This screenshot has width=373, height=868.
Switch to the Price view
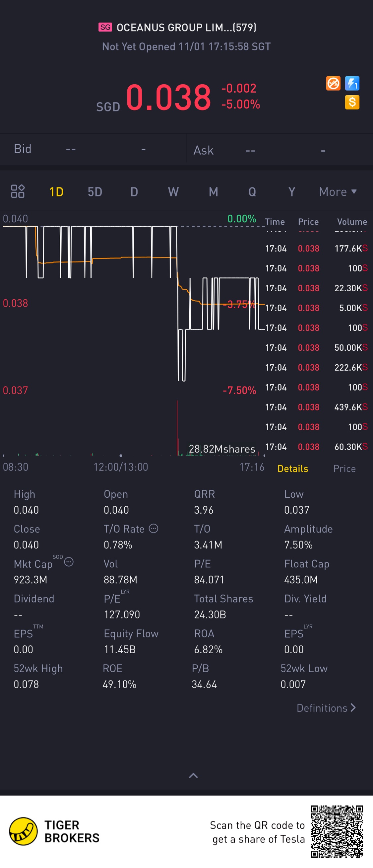click(x=344, y=469)
